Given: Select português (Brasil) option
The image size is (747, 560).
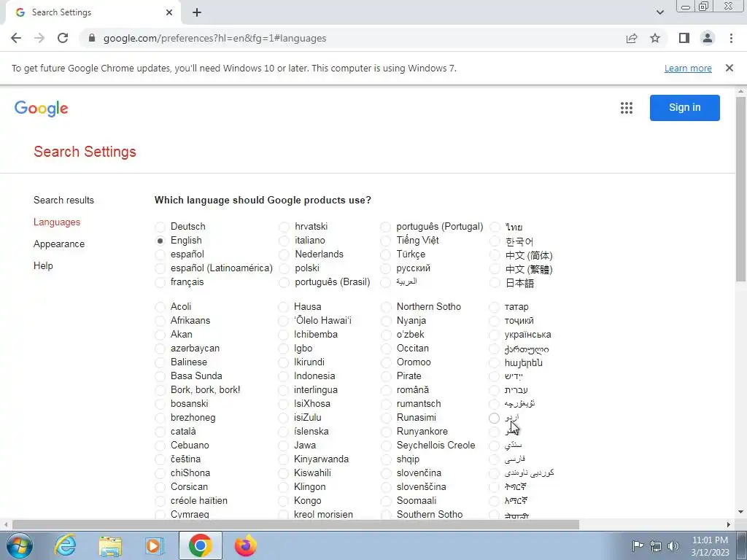Looking at the screenshot, I should click(284, 282).
